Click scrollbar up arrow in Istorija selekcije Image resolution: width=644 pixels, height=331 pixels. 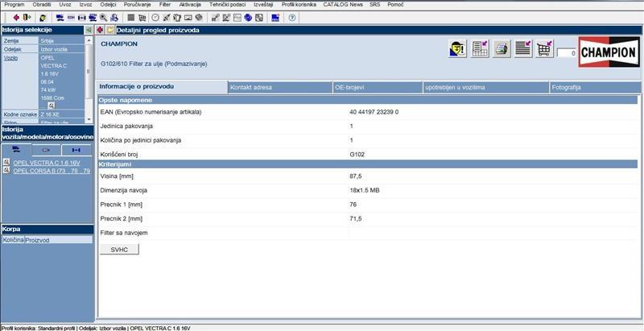(89, 40)
